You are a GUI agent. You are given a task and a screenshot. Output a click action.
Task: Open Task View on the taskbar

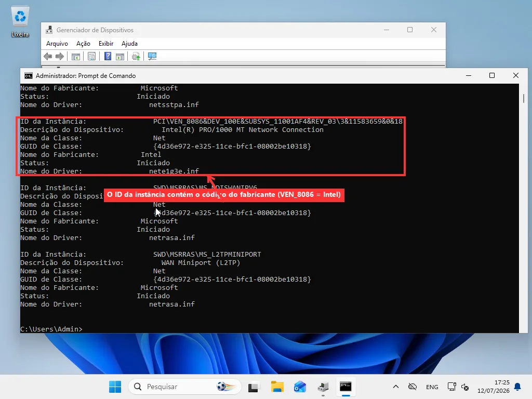click(x=253, y=387)
